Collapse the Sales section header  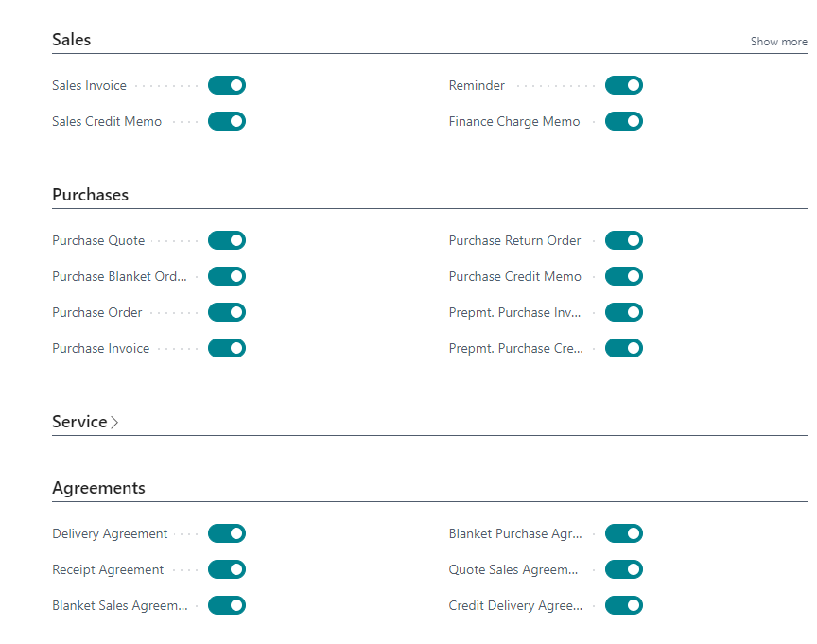pos(72,40)
